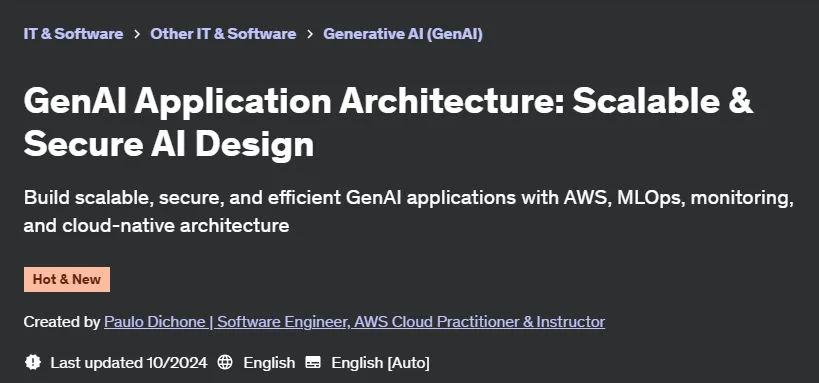
Task: Open Generative AI (GenAI) breadcrumb link
Action: [403, 34]
